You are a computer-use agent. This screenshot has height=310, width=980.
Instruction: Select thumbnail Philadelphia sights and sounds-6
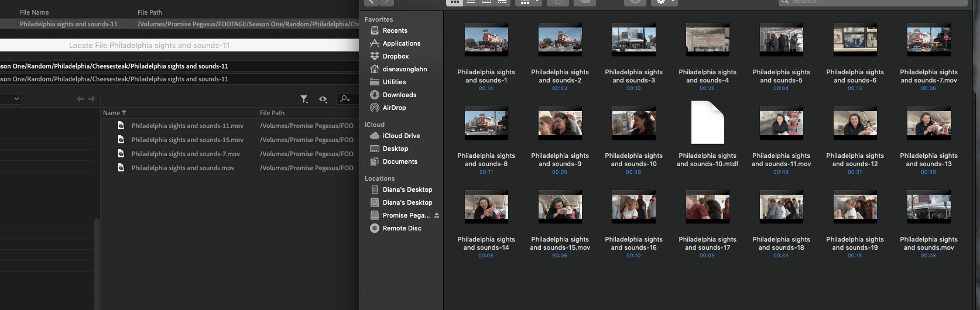(x=855, y=40)
